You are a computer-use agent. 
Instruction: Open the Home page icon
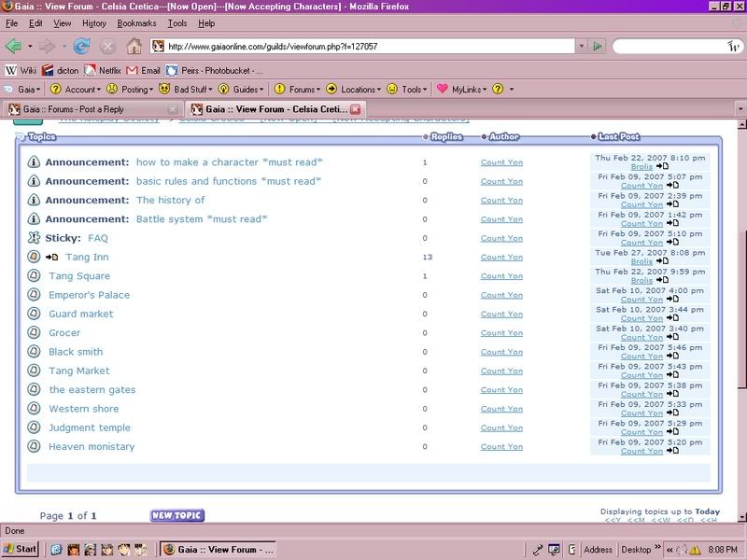coord(134,46)
